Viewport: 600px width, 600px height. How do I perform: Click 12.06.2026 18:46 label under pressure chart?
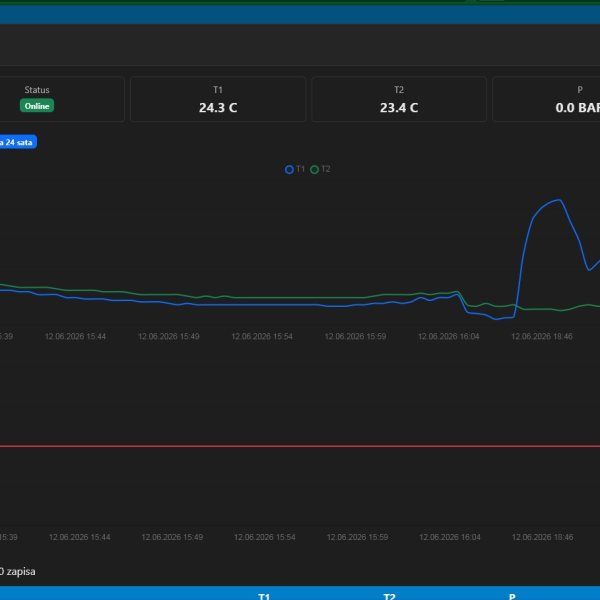pos(543,537)
